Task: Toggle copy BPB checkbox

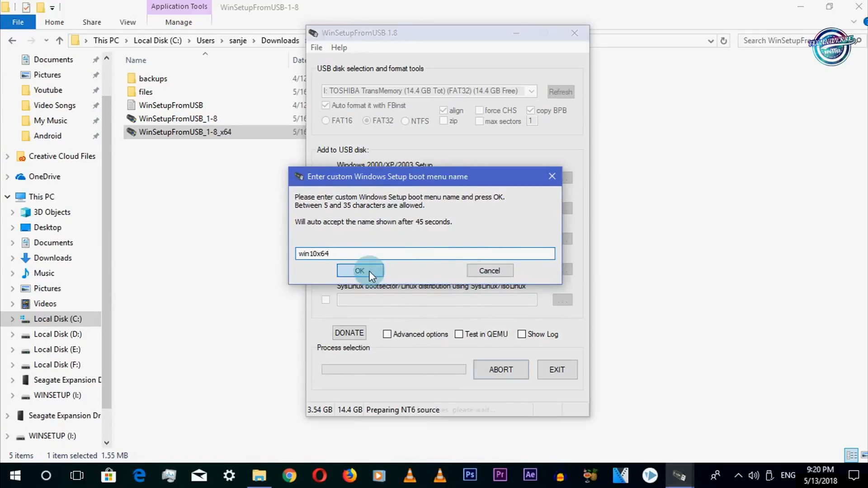Action: click(531, 110)
